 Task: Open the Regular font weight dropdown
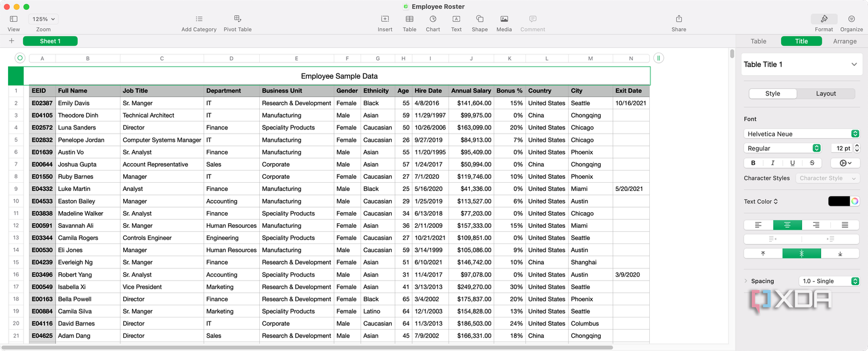pyautogui.click(x=782, y=148)
